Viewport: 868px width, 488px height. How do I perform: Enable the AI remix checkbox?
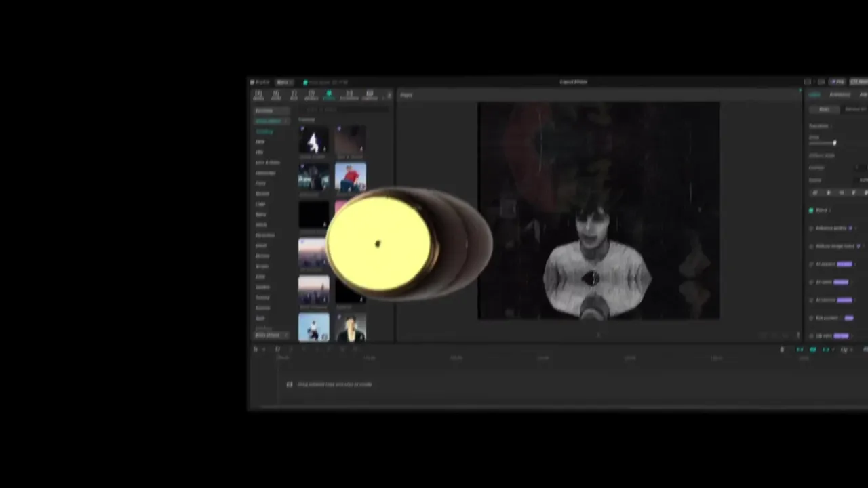(x=812, y=282)
